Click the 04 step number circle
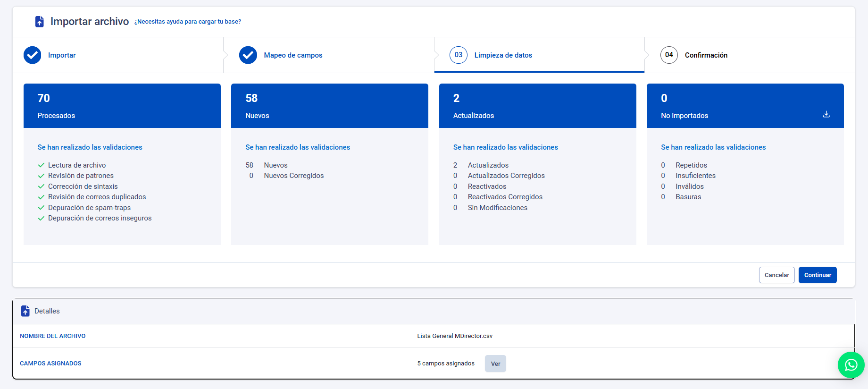 tap(669, 55)
